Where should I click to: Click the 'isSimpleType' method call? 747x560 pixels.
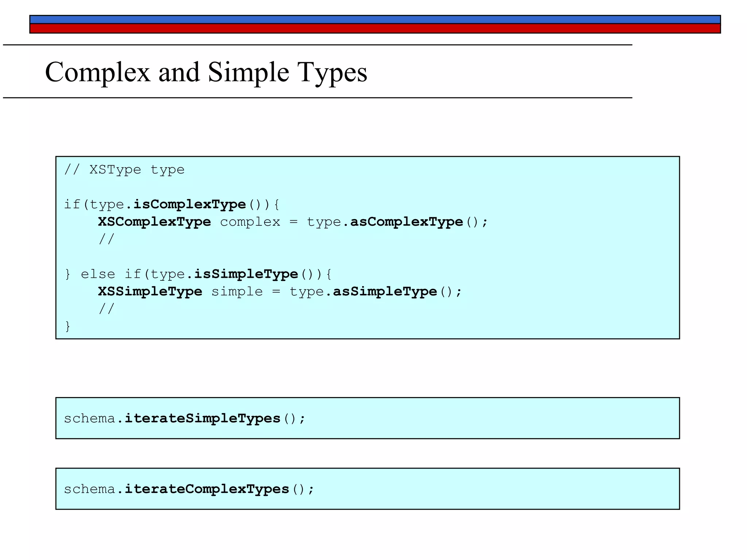tap(246, 274)
